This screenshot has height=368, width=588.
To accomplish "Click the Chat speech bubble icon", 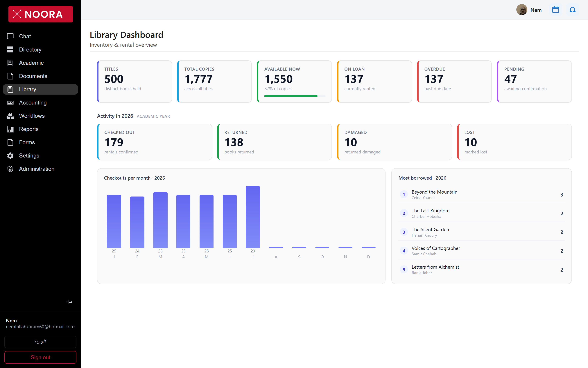I will pos(10,36).
